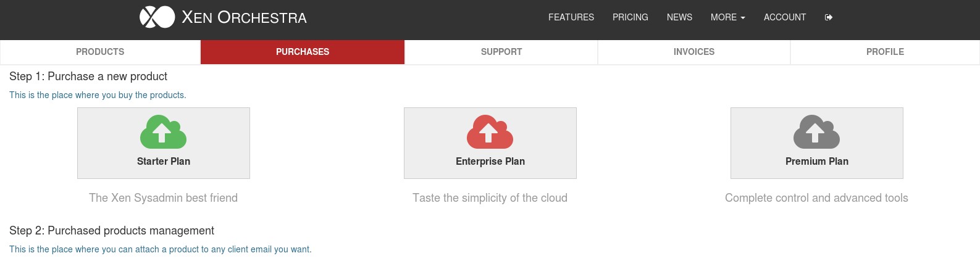Click the sign-out icon in navbar
Image resolution: width=980 pixels, height=261 pixels.
[x=829, y=17]
